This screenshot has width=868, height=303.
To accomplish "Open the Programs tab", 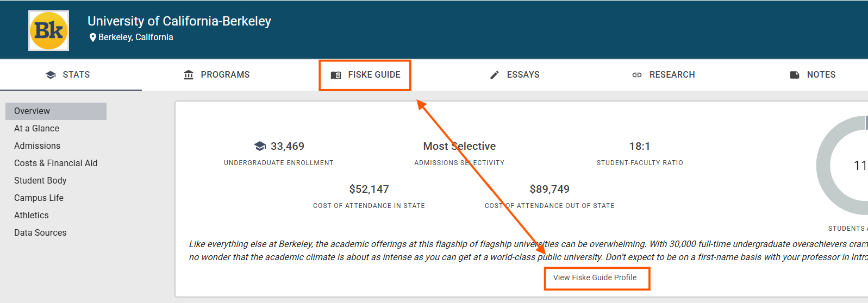I will [224, 75].
